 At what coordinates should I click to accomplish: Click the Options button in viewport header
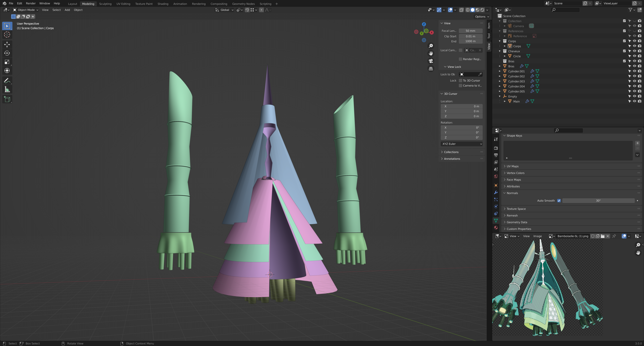click(x=481, y=17)
